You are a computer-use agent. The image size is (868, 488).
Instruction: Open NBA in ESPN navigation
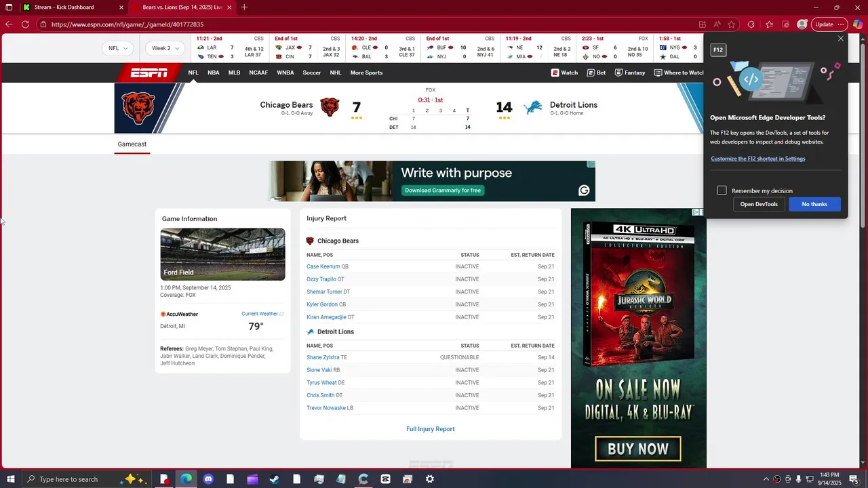pyautogui.click(x=214, y=73)
